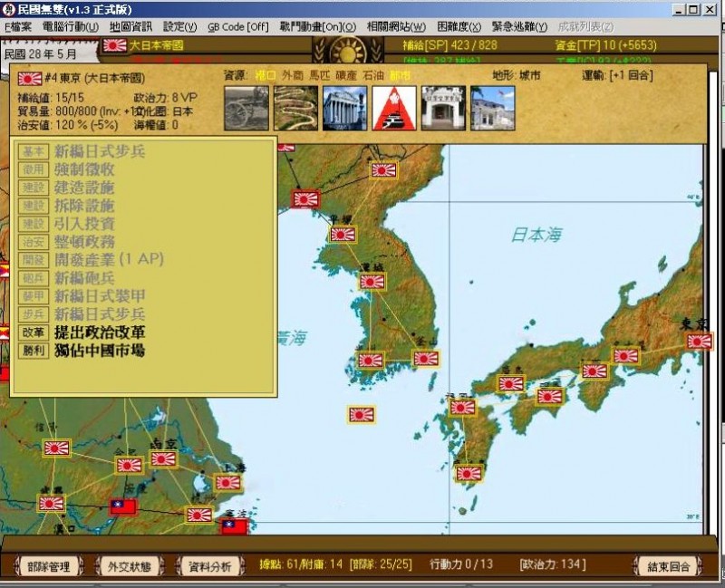Screen dimensions: 725x588
Task: Open 部隊管理 troop management
Action: point(48,567)
